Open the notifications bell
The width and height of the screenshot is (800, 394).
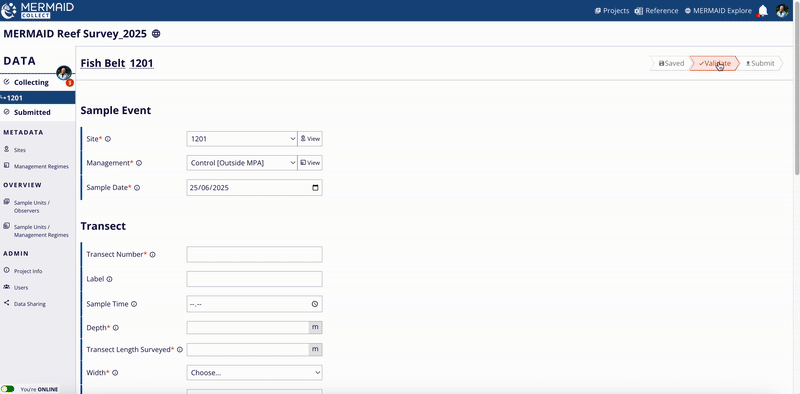tap(763, 11)
